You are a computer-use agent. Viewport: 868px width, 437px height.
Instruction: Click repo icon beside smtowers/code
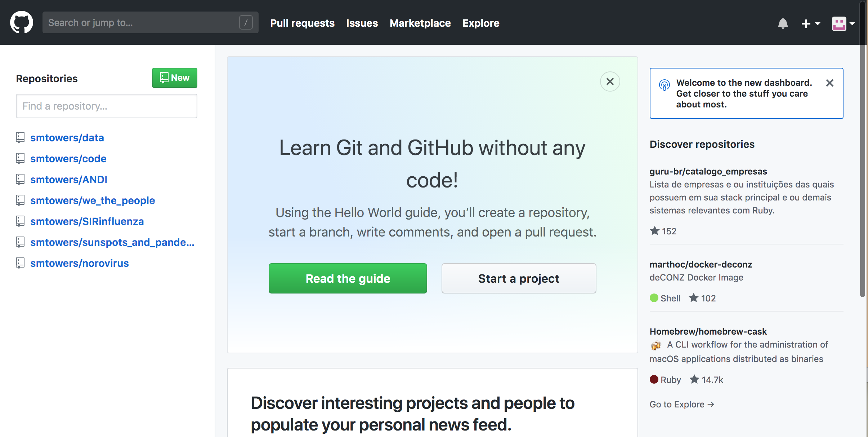coord(20,159)
